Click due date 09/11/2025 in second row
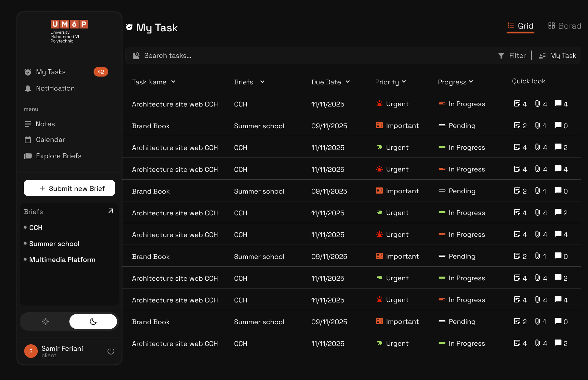Screen dimensions: 588x380 329,126
